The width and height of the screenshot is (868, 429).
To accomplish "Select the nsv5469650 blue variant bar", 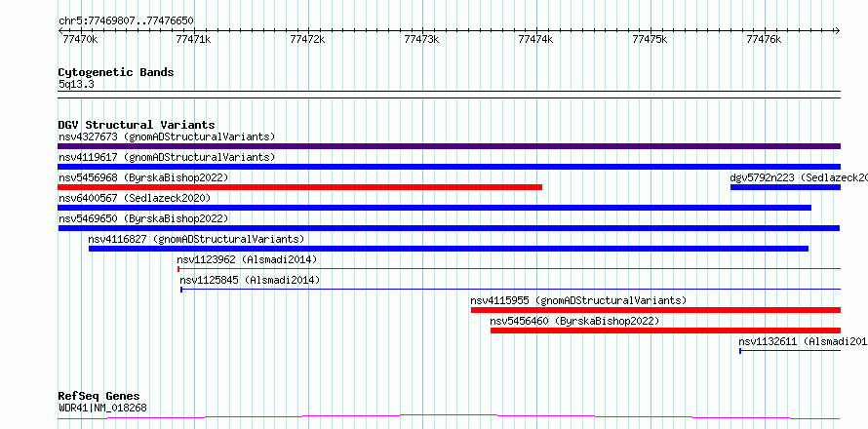I will pyautogui.click(x=449, y=228).
